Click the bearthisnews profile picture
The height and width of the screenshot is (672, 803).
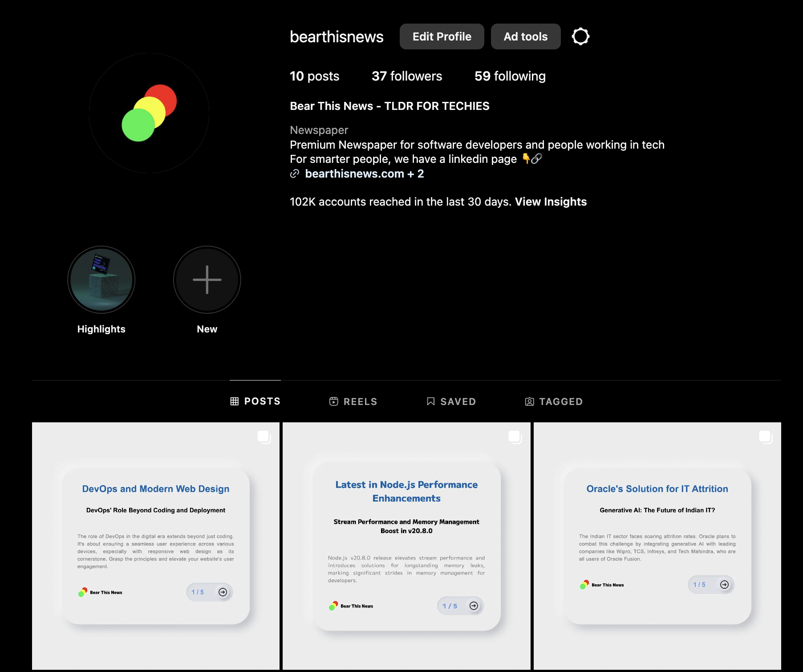(x=149, y=113)
